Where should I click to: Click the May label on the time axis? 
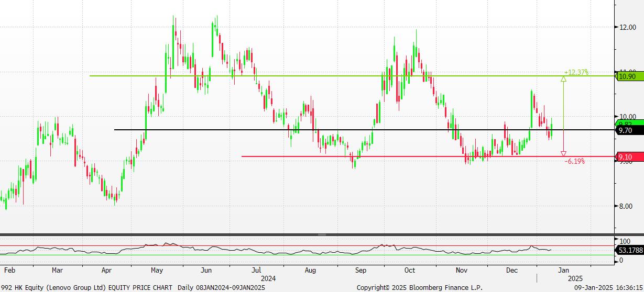tap(157, 271)
